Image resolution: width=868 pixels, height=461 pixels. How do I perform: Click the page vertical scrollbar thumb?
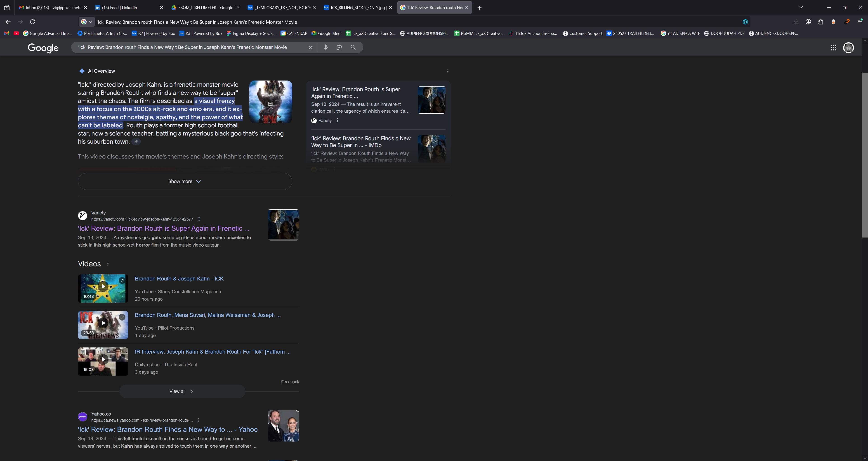[x=865, y=155]
